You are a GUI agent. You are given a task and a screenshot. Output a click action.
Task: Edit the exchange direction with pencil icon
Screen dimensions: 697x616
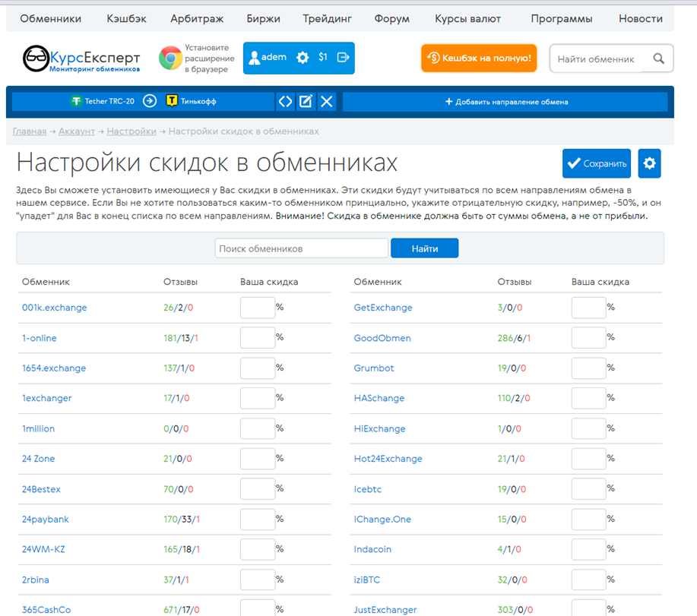pos(306,102)
